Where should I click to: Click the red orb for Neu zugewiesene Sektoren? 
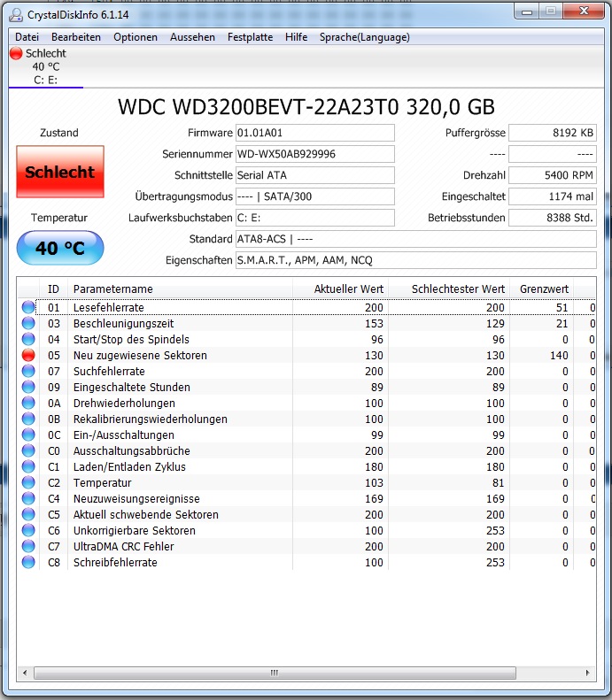coord(28,355)
